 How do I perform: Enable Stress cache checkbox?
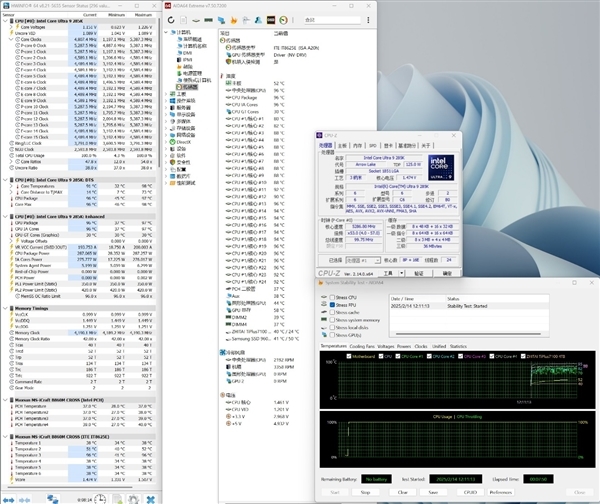click(332, 312)
